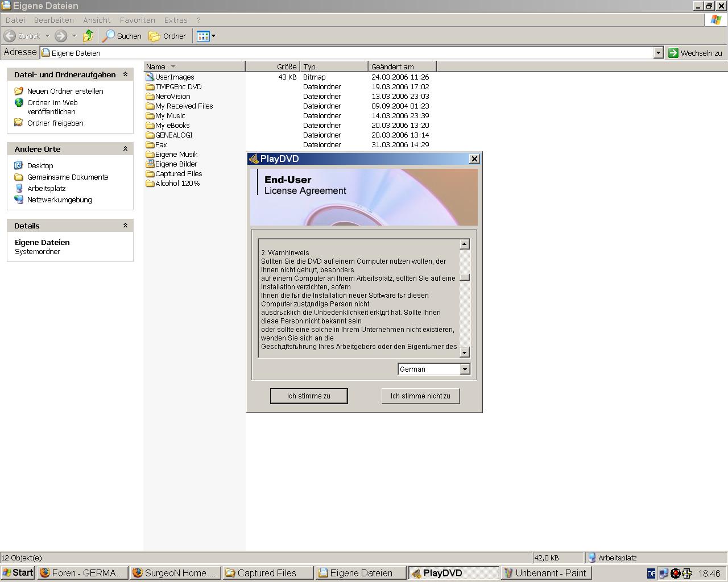Toggle the Ordner folders pane button
The image size is (728, 582).
168,36
